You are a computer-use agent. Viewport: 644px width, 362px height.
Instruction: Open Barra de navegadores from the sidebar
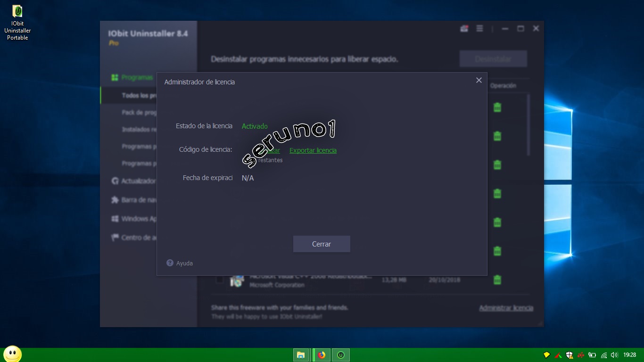coord(115,200)
